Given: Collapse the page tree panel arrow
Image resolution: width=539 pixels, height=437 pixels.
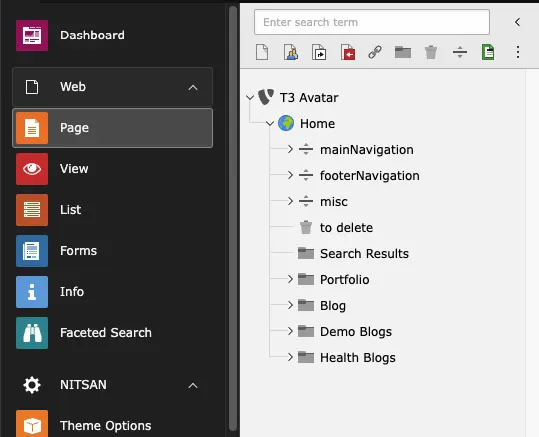Looking at the screenshot, I should [x=517, y=22].
